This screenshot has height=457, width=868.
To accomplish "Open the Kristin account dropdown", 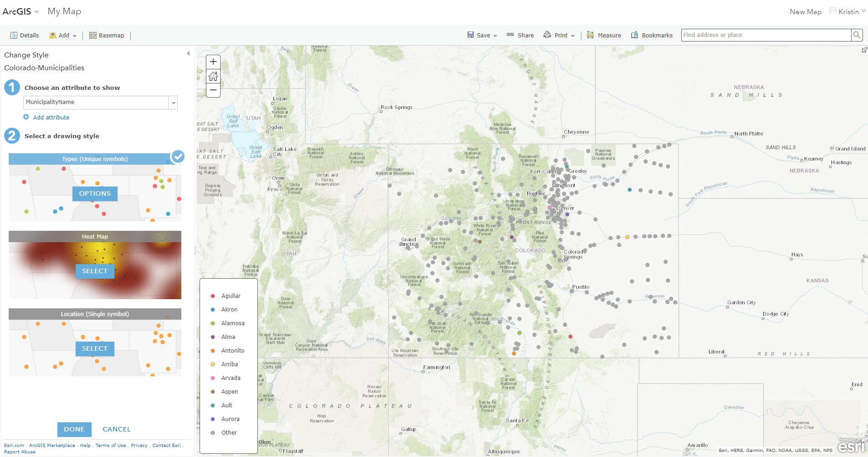I will pos(848,11).
